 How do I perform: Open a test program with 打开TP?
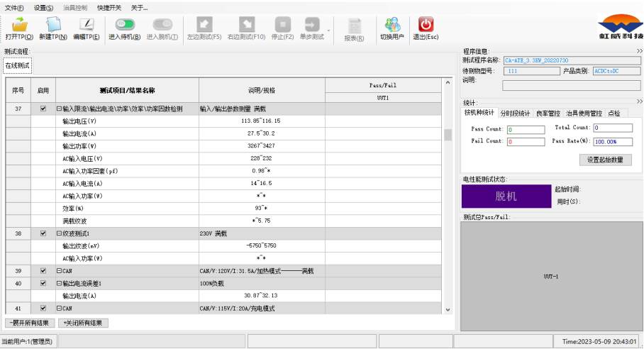19,29
